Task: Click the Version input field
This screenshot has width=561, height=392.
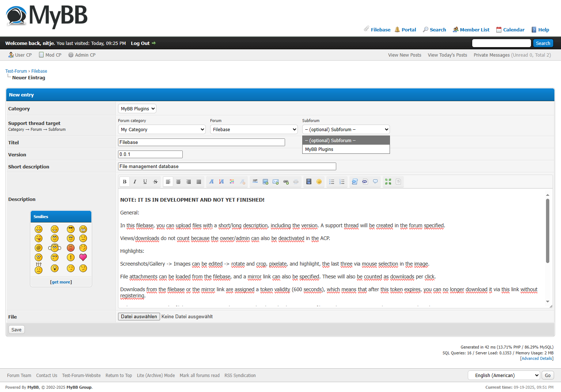Action: click(150, 155)
